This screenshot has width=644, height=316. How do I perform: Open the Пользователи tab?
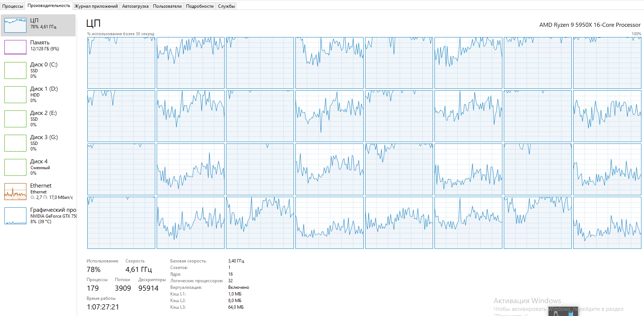pyautogui.click(x=167, y=6)
